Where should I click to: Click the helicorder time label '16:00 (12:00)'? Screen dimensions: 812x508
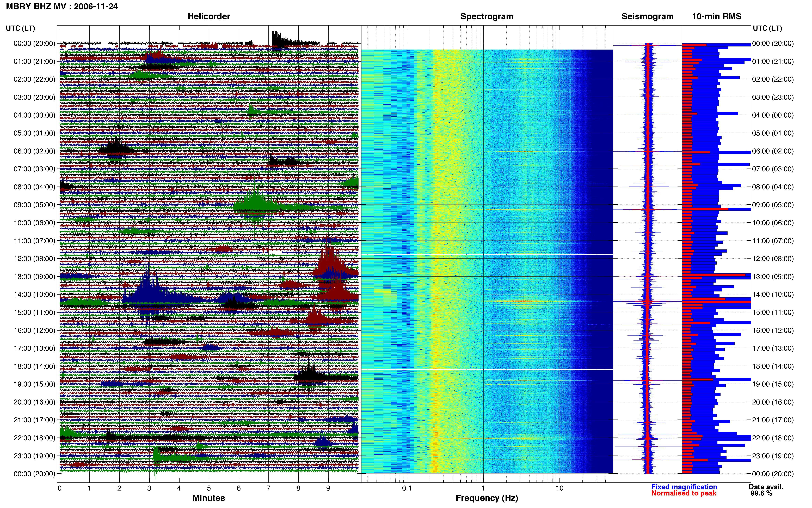(x=34, y=330)
